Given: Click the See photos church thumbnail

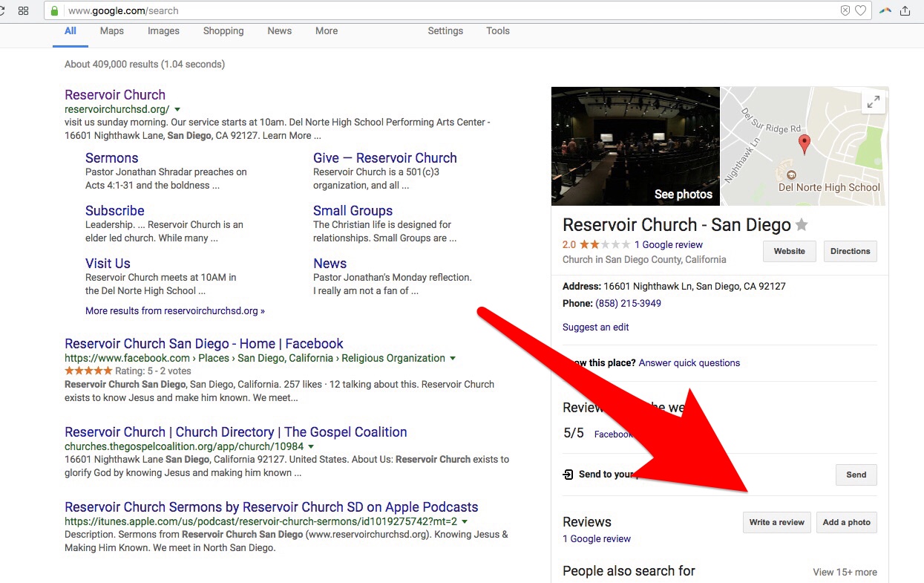Looking at the screenshot, I should point(635,146).
